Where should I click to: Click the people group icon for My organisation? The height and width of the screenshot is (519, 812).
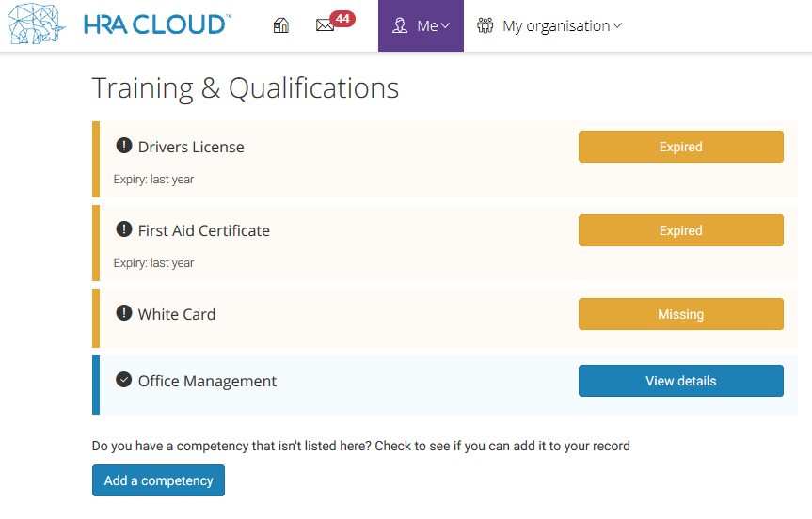pos(486,25)
